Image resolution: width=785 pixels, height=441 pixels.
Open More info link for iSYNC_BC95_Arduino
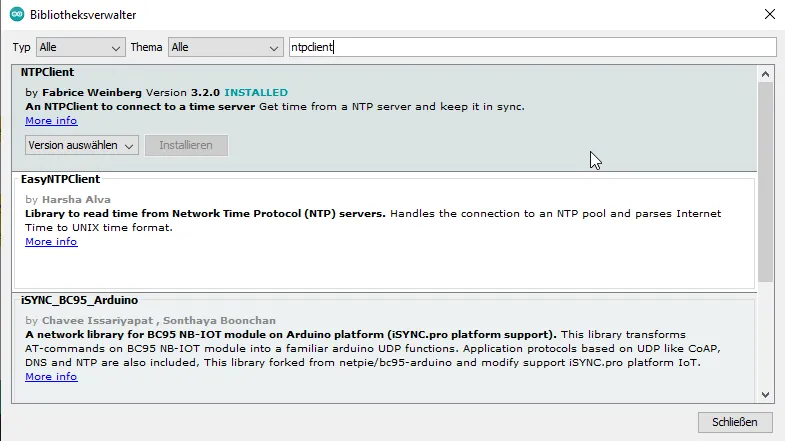point(51,377)
